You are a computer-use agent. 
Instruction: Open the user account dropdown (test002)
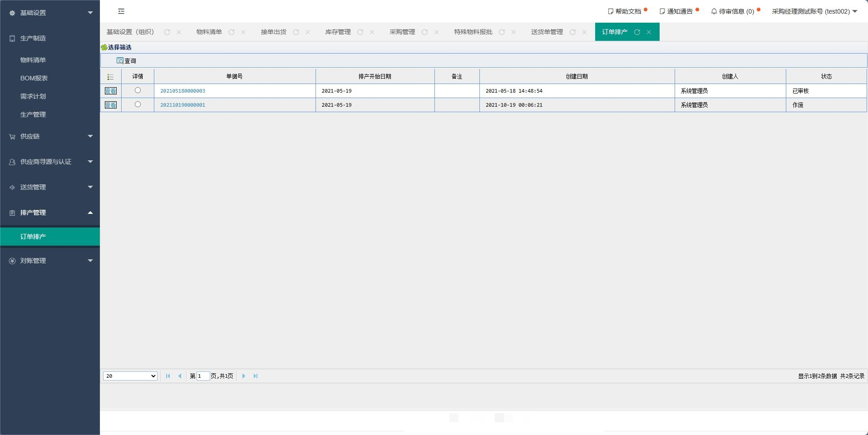pos(814,11)
